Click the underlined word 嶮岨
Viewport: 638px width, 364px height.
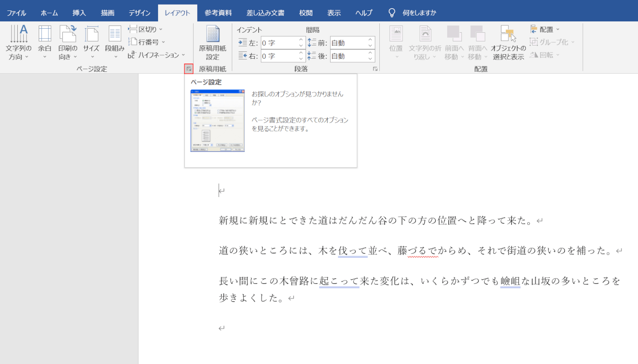click(x=510, y=281)
